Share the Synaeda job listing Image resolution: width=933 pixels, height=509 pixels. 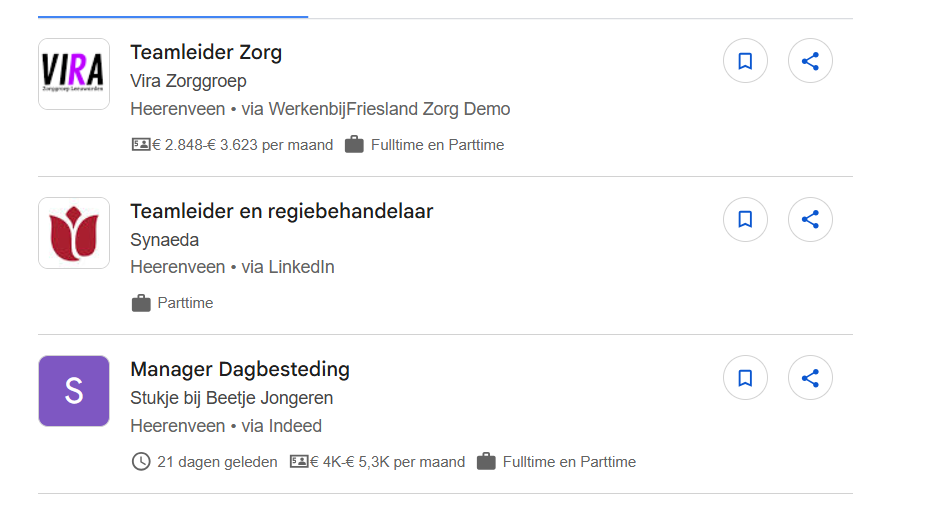pyautogui.click(x=810, y=219)
